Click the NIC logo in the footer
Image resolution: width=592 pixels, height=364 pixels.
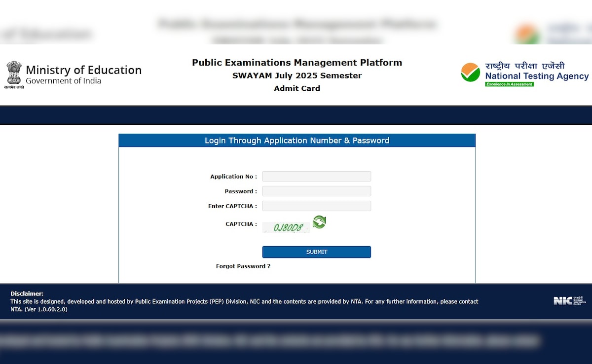(x=569, y=301)
